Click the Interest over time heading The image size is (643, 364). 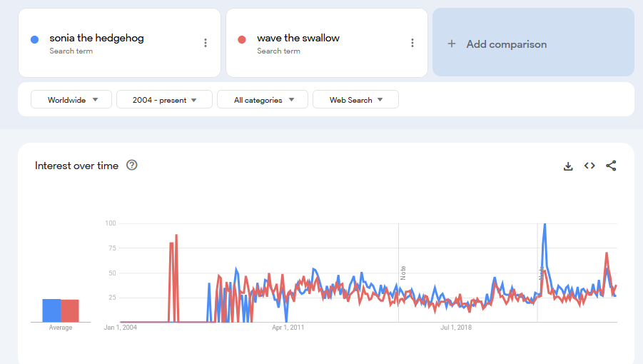76,166
